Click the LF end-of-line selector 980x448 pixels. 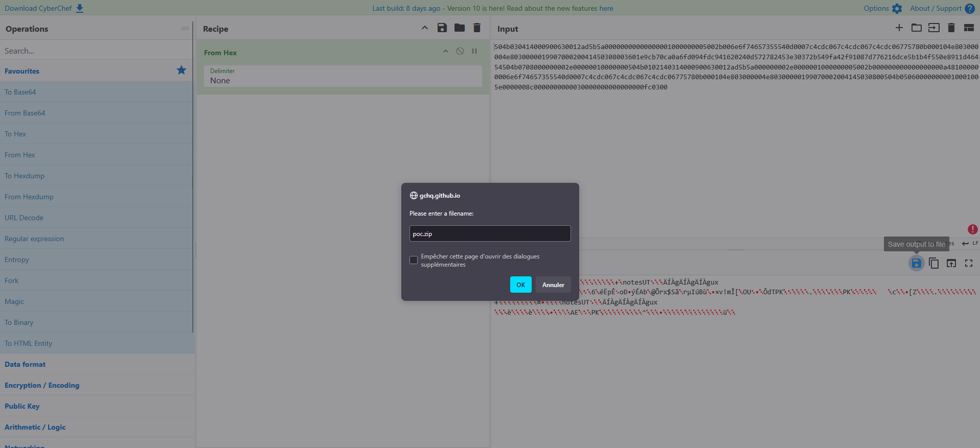pyautogui.click(x=970, y=244)
